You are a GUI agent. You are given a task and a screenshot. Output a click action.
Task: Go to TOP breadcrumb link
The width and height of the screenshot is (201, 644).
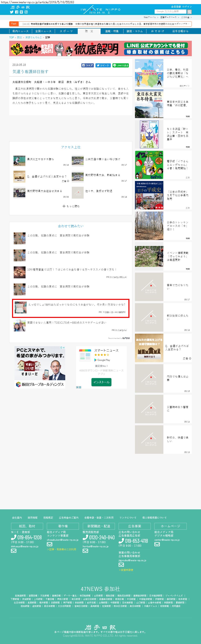[11, 38]
